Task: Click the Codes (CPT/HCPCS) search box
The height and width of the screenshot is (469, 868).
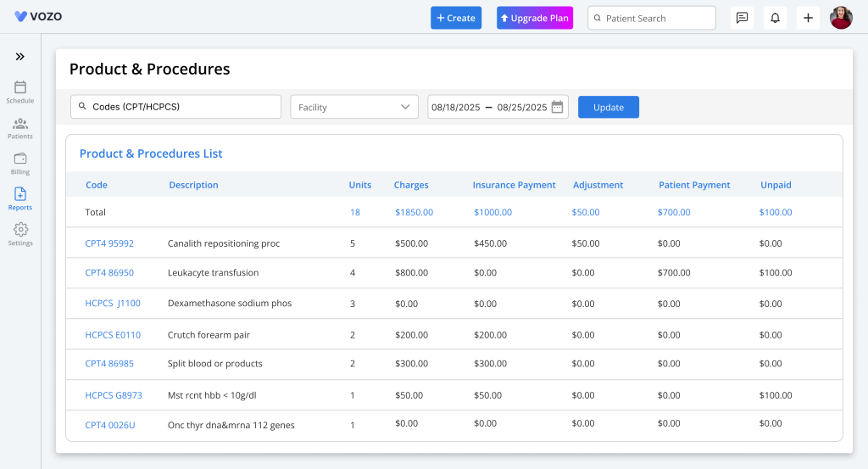Action: coord(175,107)
